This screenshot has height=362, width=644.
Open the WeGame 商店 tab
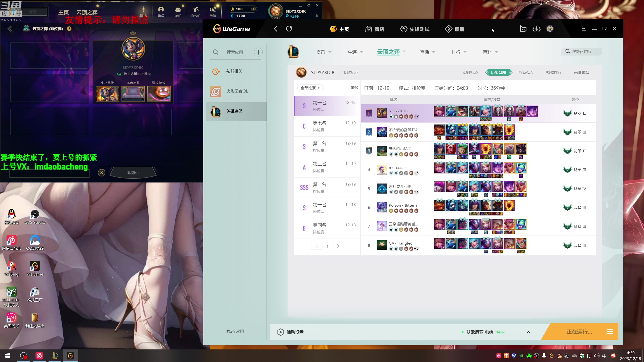[x=375, y=29]
